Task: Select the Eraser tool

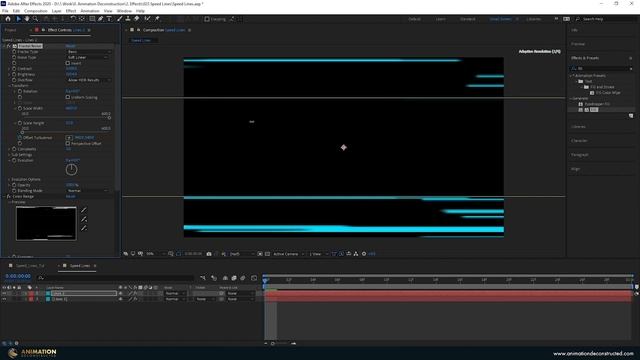Action: tap(137, 19)
